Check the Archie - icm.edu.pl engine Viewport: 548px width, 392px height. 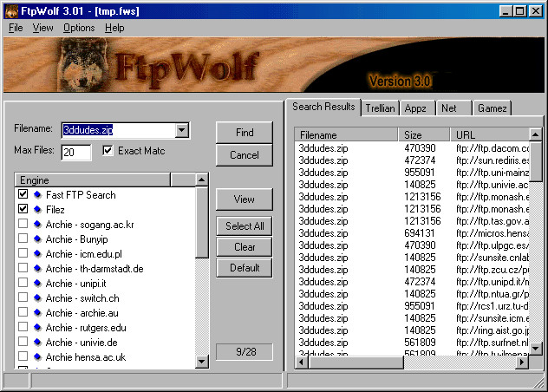[23, 253]
